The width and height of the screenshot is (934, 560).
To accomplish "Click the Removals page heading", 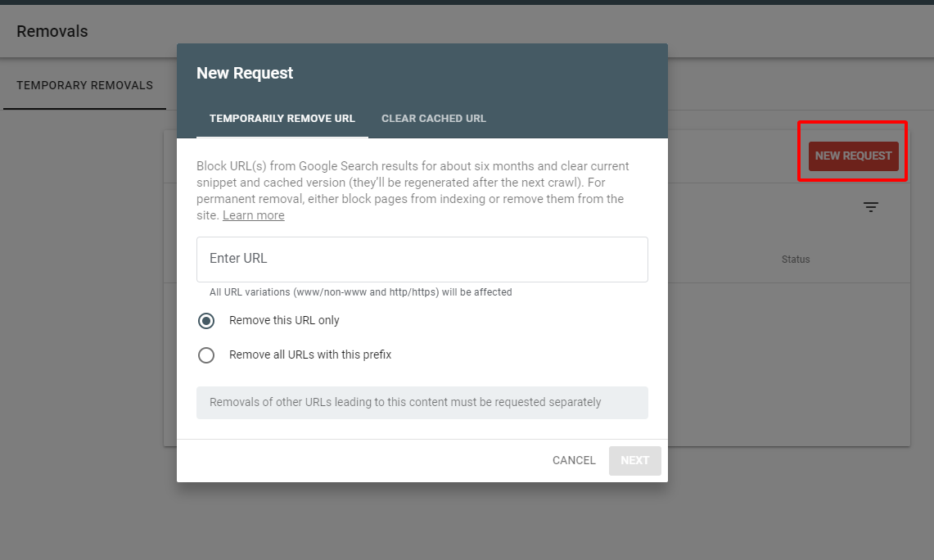I will (52, 32).
